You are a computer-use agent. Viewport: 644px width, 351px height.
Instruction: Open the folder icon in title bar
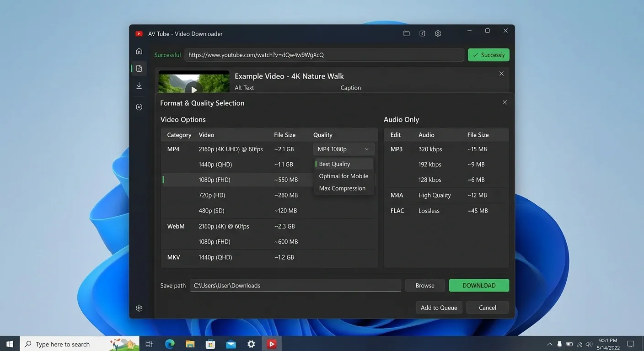click(406, 33)
